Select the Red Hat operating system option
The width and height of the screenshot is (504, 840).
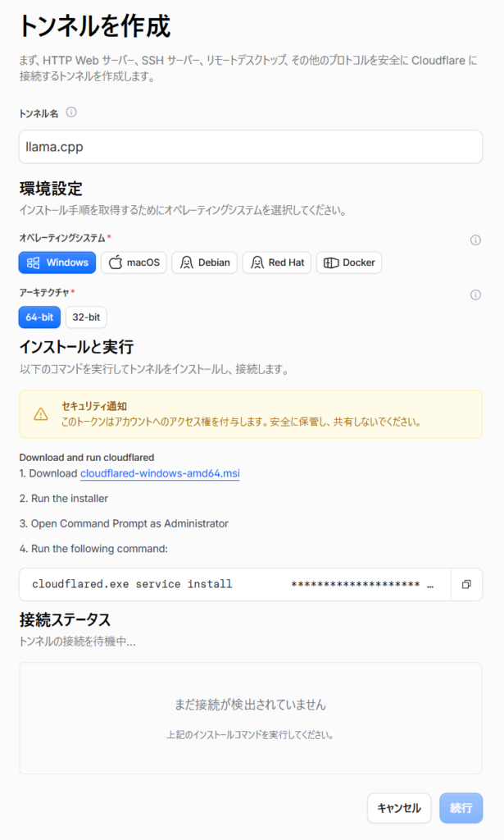point(277,262)
